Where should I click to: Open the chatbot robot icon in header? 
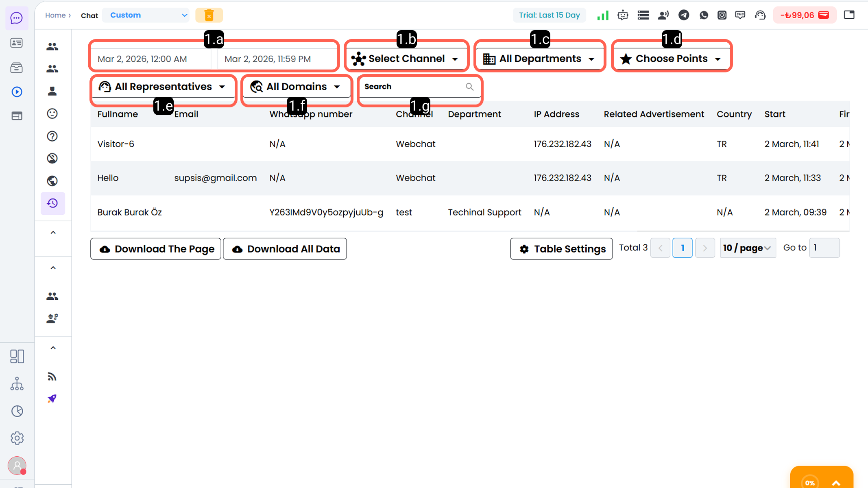point(623,15)
